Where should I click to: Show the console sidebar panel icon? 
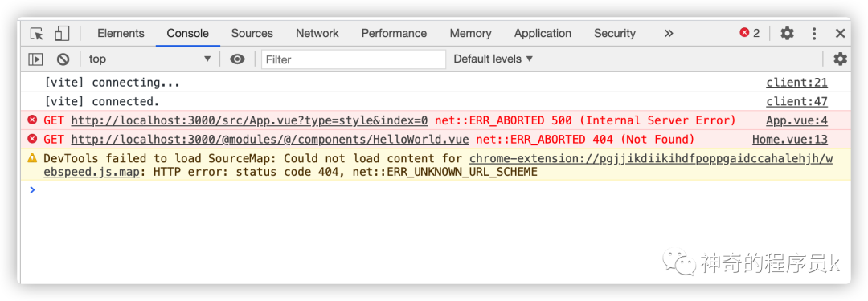pos(35,59)
